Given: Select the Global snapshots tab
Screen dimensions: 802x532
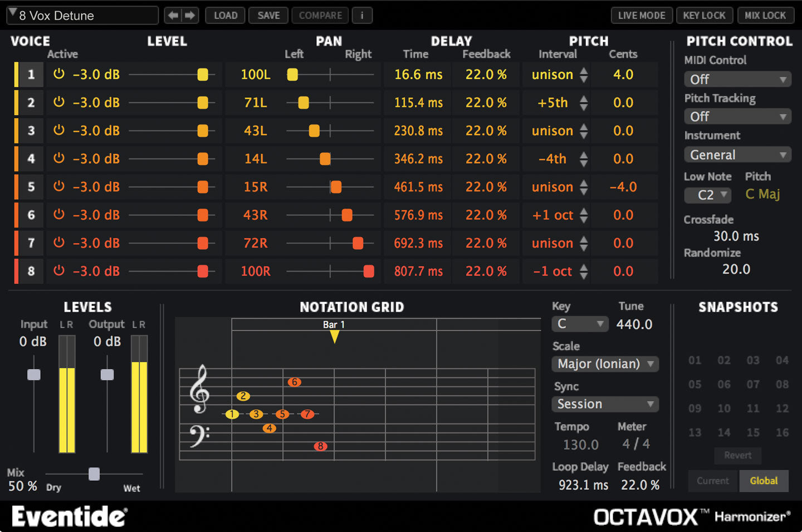Looking at the screenshot, I should 764,481.
